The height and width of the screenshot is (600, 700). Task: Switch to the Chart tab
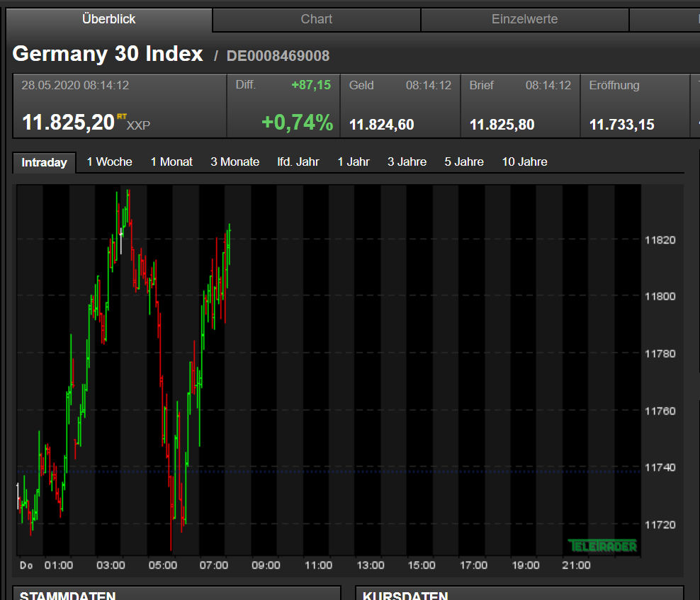click(316, 19)
